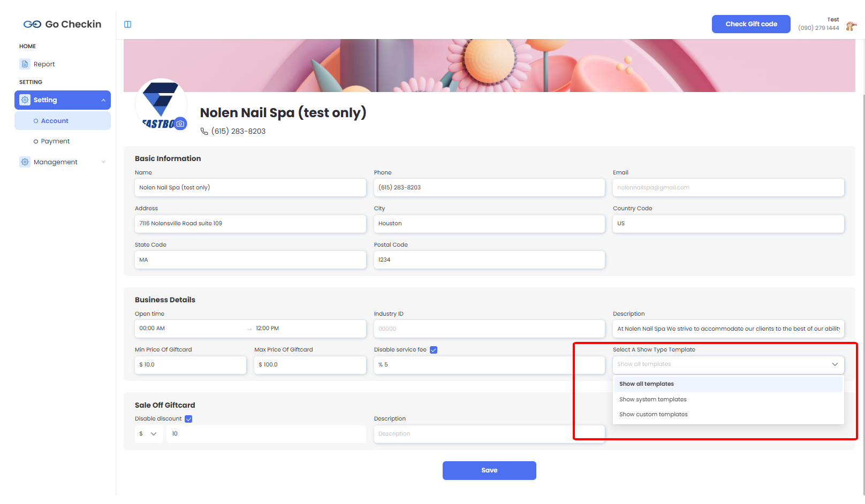Click the Management gear icon

pyautogui.click(x=25, y=162)
